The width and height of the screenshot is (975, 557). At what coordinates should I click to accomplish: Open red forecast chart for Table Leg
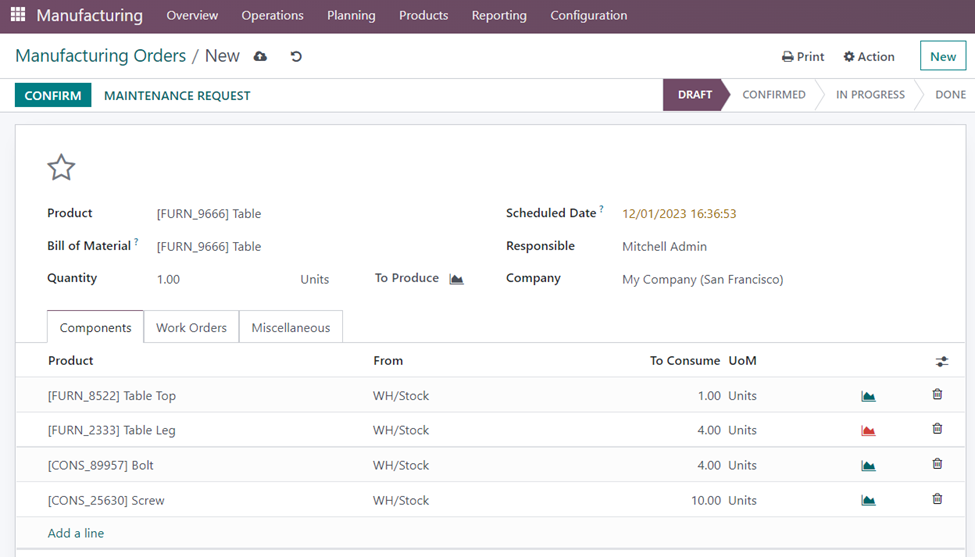pos(868,431)
